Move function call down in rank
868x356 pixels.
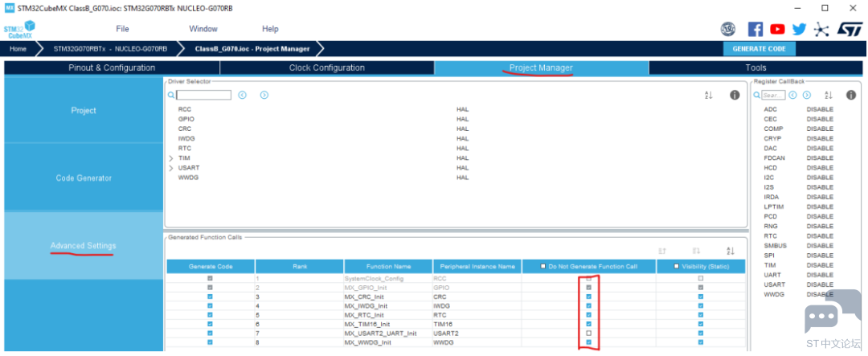(x=696, y=251)
